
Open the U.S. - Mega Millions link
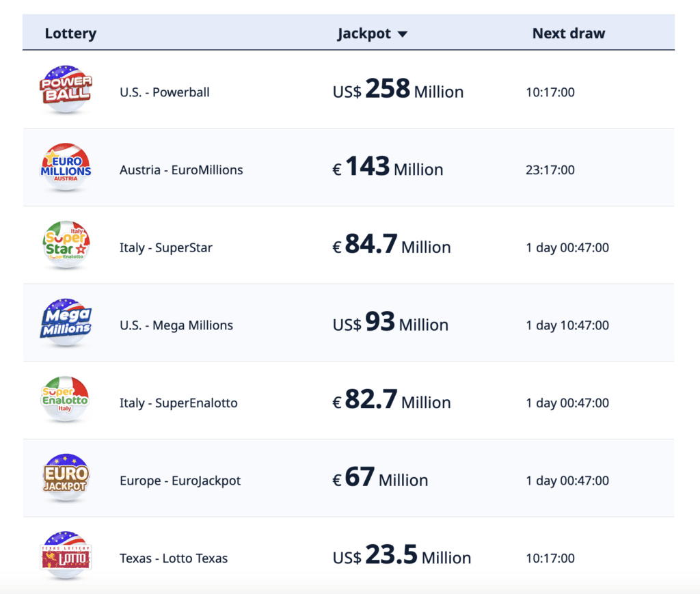coord(176,325)
